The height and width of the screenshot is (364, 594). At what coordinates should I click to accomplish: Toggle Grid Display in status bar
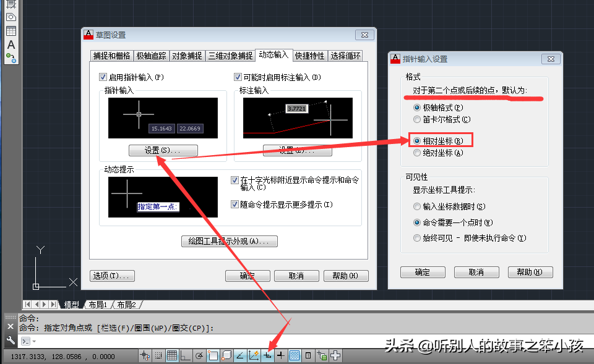[x=172, y=355]
